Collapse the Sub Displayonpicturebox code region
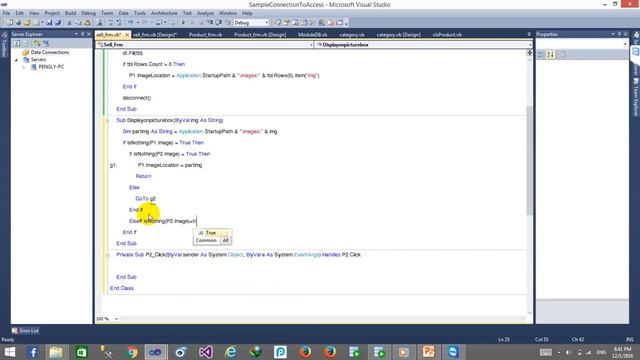The height and width of the screenshot is (360, 640). tap(107, 120)
